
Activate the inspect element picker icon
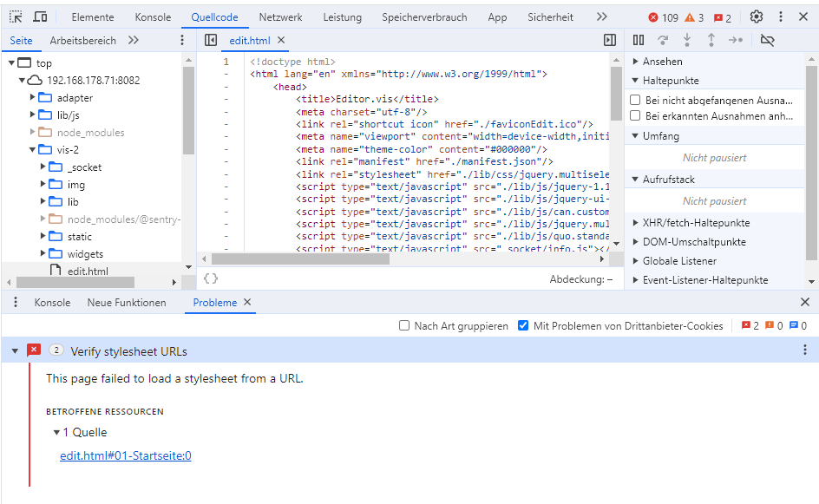click(16, 17)
